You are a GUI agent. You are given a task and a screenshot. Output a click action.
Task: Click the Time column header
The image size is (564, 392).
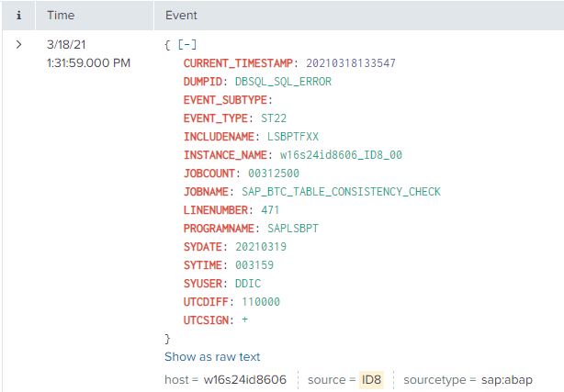click(62, 16)
